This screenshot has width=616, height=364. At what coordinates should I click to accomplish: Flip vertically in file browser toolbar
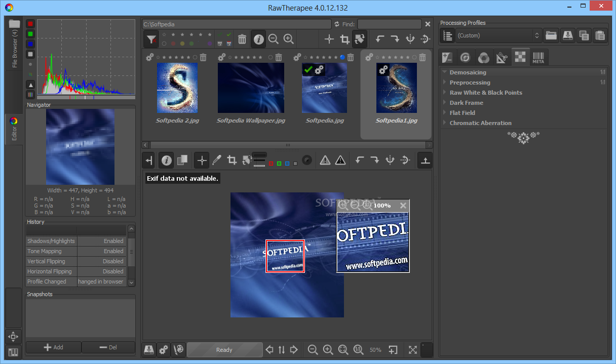(425, 39)
